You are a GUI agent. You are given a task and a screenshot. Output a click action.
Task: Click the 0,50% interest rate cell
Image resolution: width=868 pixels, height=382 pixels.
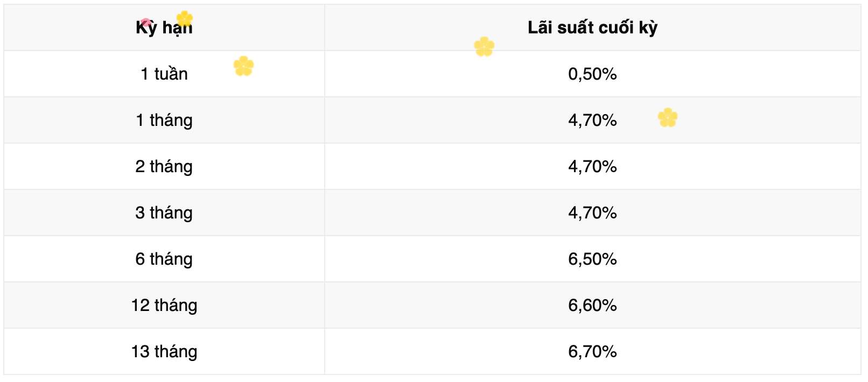click(x=592, y=74)
